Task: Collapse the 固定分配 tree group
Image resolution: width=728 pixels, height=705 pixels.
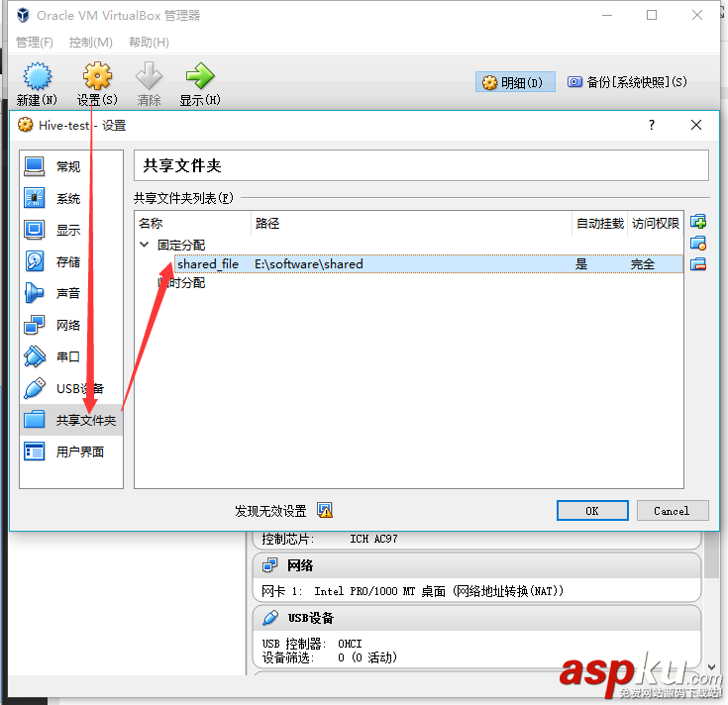Action: pos(145,245)
